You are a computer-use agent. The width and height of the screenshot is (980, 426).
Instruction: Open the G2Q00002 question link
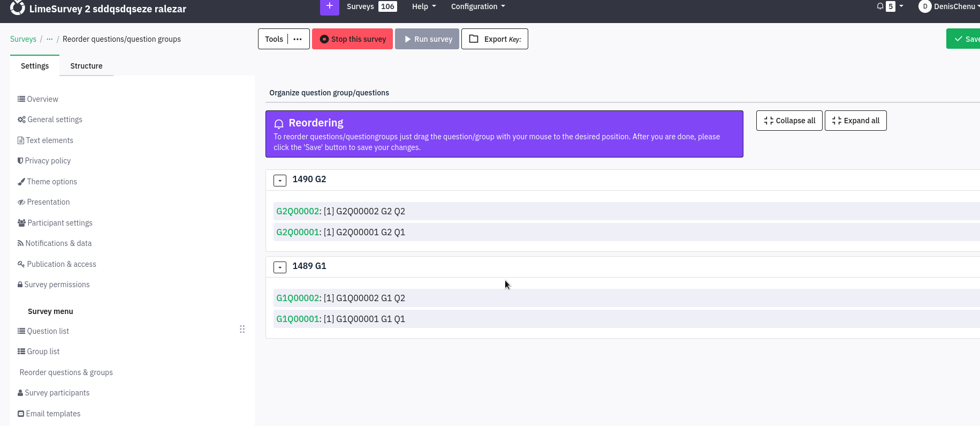click(x=298, y=211)
